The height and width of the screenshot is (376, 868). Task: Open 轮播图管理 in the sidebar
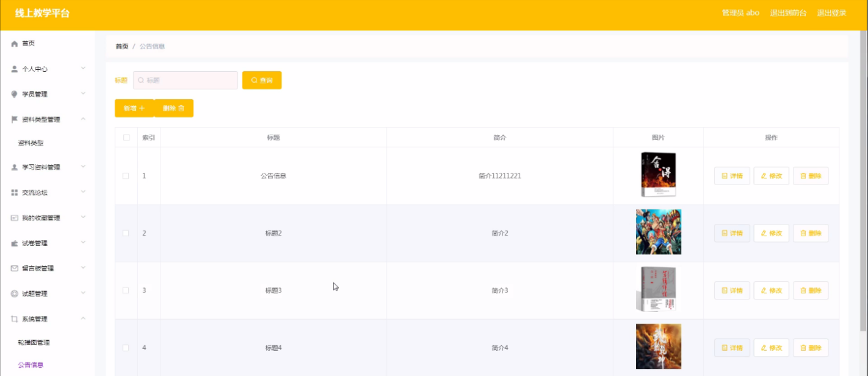coord(34,342)
